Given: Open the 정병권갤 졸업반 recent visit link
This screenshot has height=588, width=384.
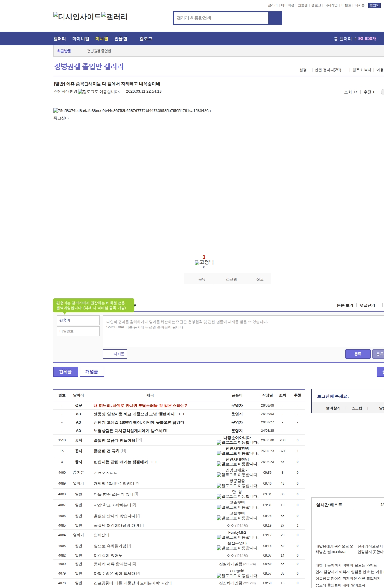Looking at the screenshot, I should point(99,51).
